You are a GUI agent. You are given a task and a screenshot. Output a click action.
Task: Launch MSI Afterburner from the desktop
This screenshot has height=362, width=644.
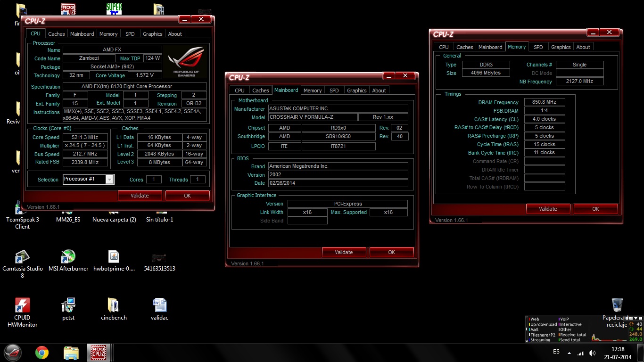(x=68, y=261)
